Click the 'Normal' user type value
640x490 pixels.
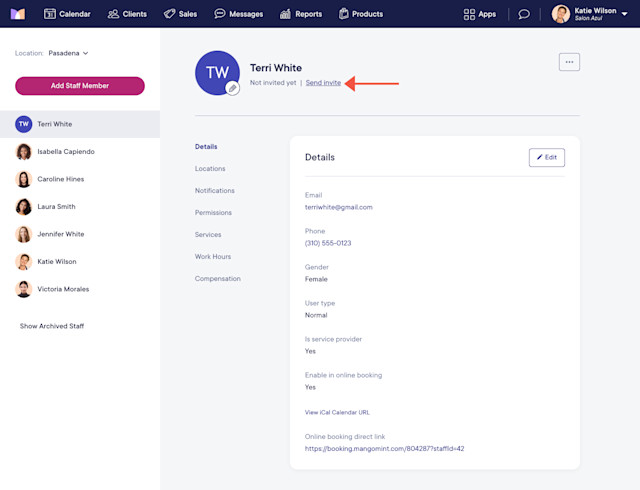[x=316, y=315]
